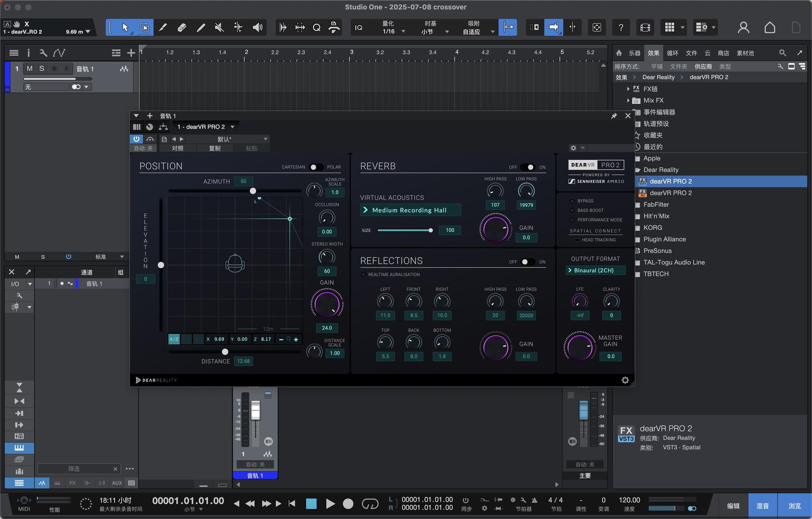Select the Listen speaker tool
The width and height of the screenshot is (812, 519).
(x=257, y=27)
